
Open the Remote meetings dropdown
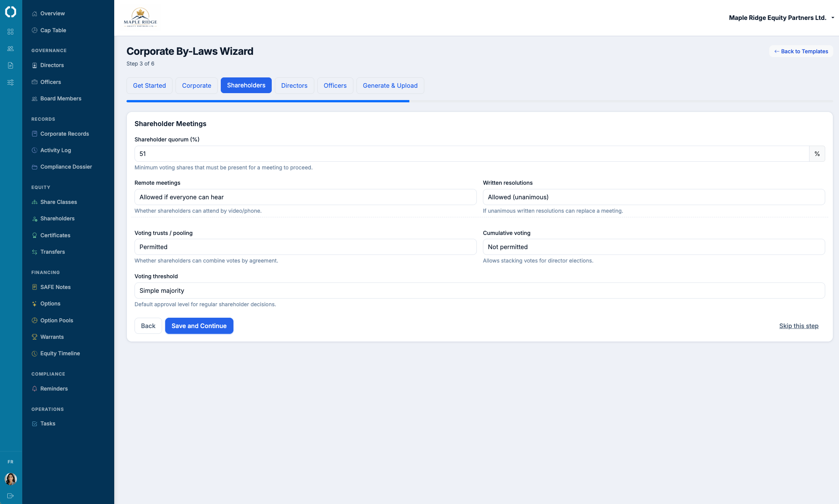[x=305, y=197]
